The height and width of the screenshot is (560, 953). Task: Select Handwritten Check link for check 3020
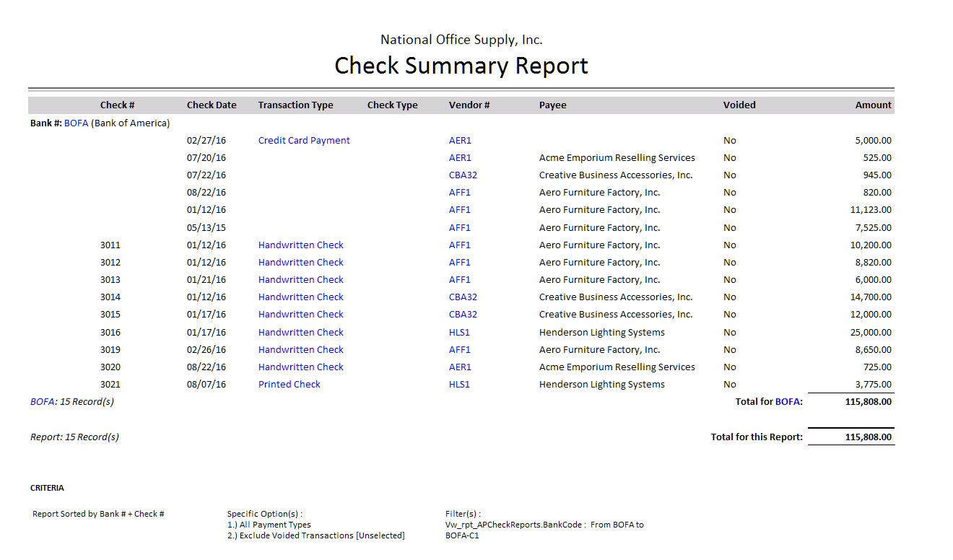300,367
